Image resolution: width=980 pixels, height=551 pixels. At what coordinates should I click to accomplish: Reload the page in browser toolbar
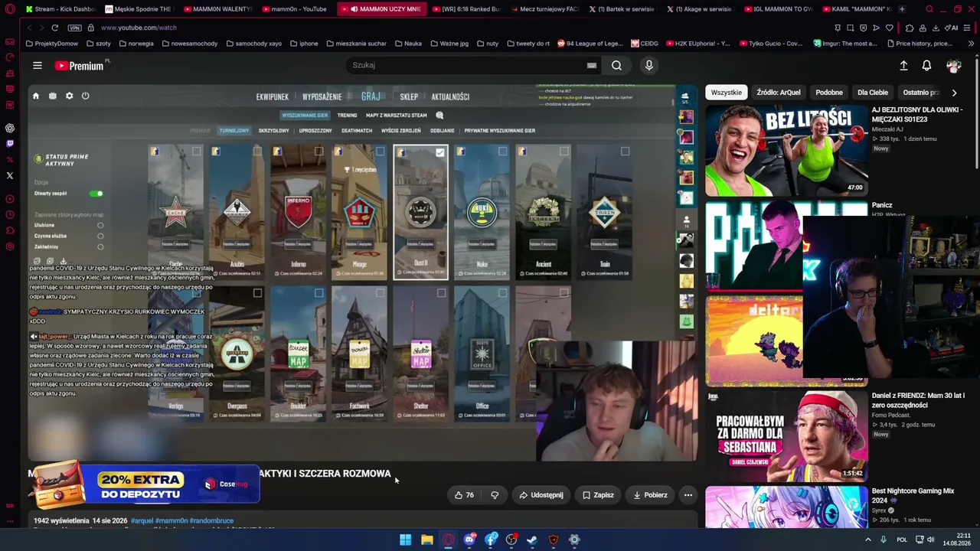[x=54, y=28]
